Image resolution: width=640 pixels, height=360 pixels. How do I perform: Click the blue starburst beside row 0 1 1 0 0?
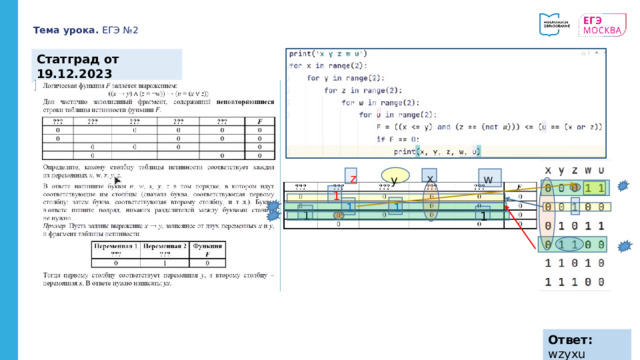(x=625, y=246)
